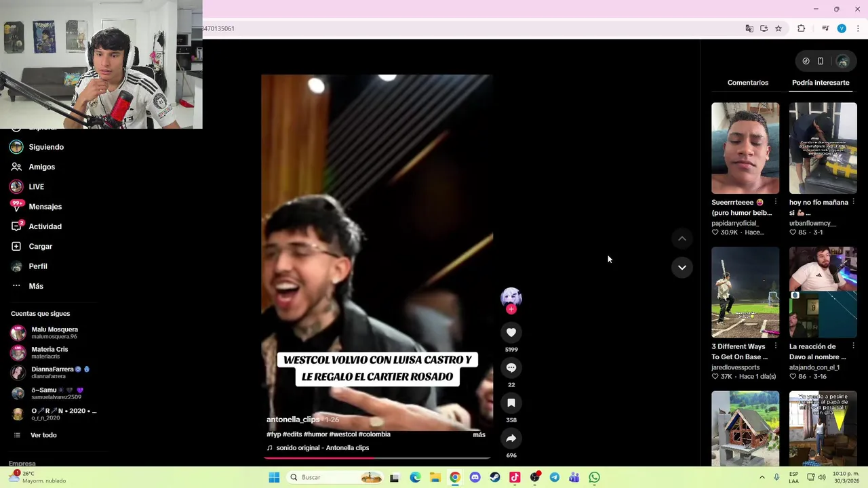The width and height of the screenshot is (868, 488).
Task: Open the antonella_clips creator avatar
Action: pos(511,298)
